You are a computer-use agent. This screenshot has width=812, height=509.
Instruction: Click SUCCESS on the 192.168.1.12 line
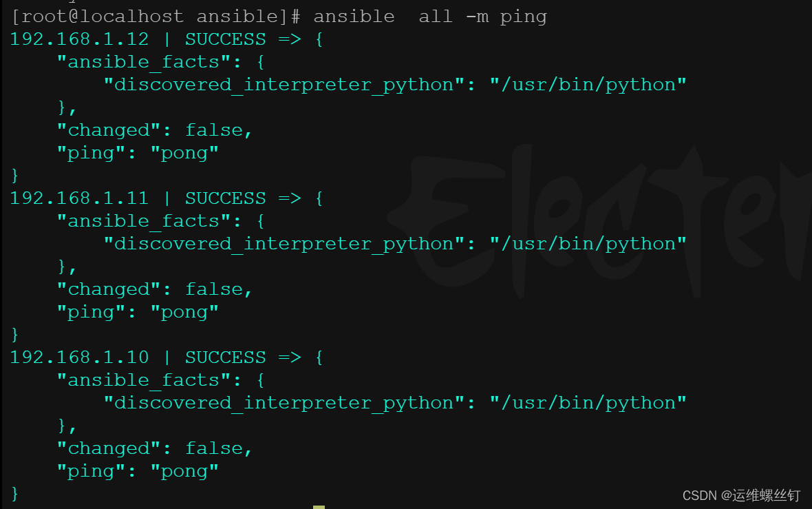[x=225, y=39]
